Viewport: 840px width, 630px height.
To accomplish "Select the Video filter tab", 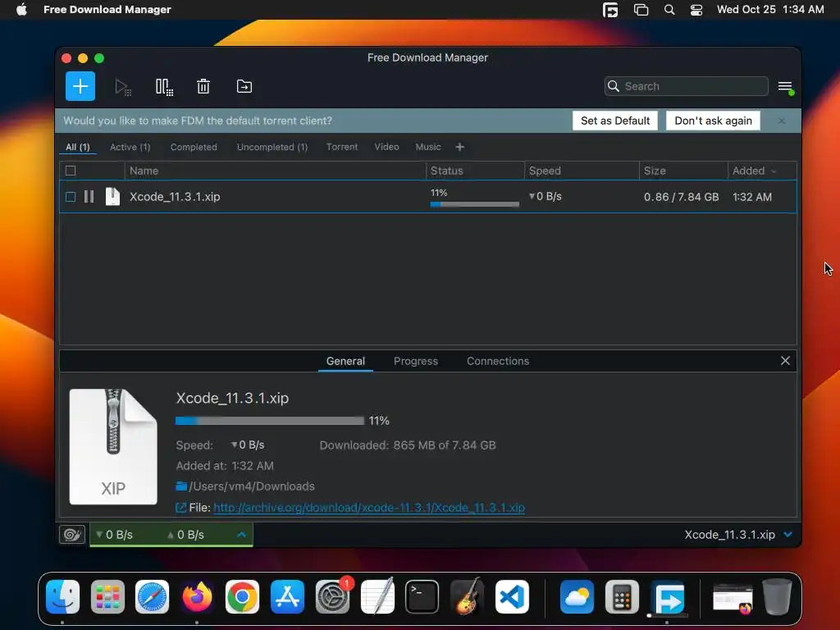I will coord(387,147).
